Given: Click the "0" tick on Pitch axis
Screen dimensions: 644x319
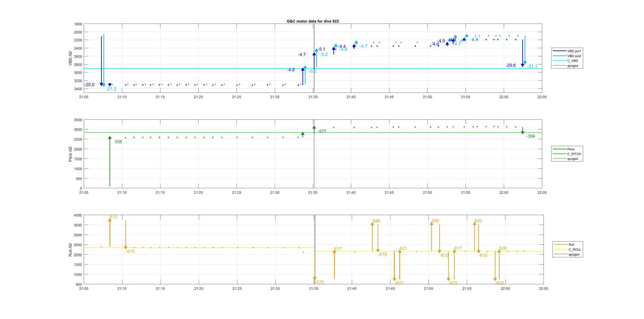Looking at the screenshot, I should [x=81, y=189].
